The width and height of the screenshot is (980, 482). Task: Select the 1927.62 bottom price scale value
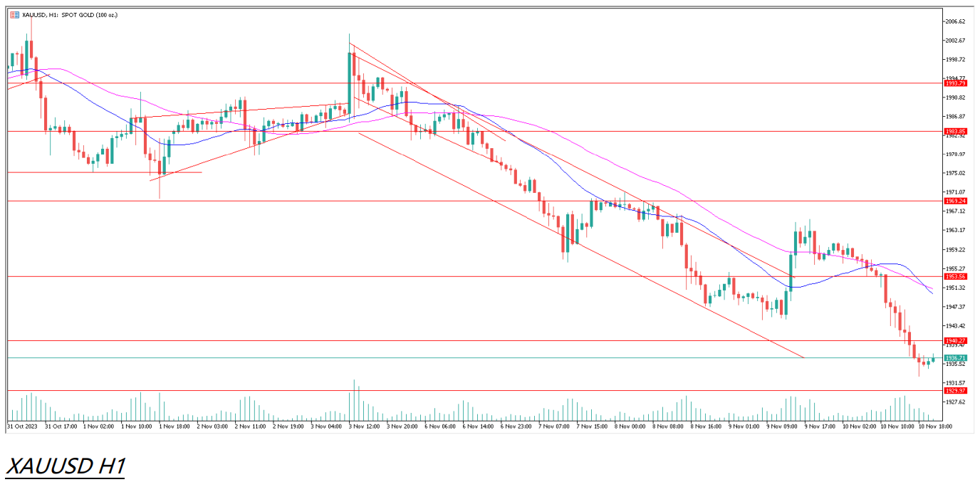(954, 402)
